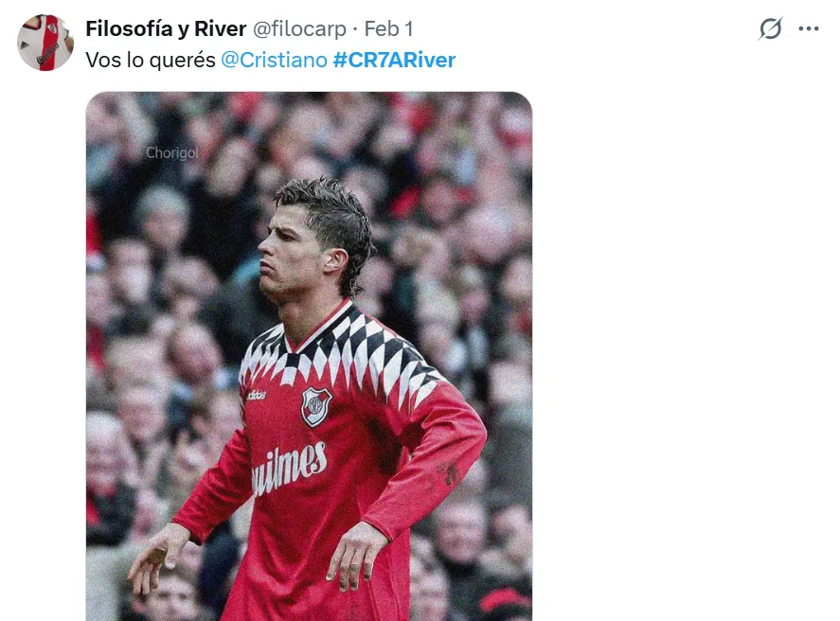Click the Chorigol watermark in photo
The height and width of the screenshot is (621, 840).
pos(172,153)
